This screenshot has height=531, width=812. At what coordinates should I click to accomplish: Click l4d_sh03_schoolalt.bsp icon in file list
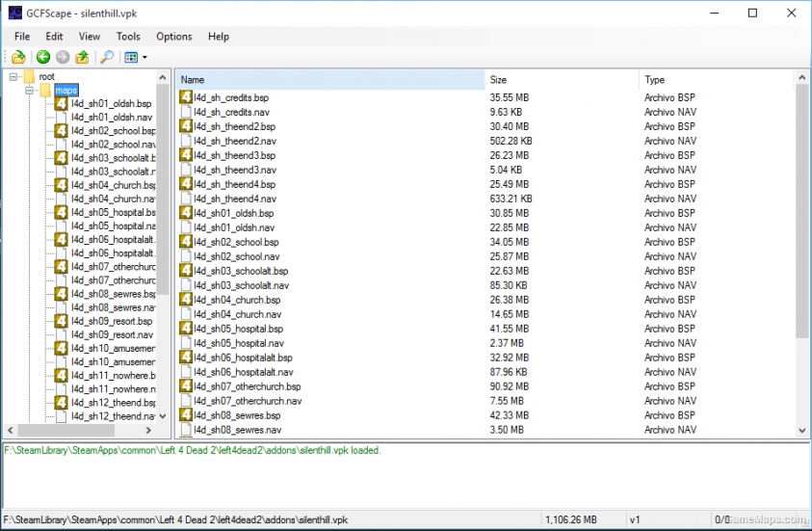coord(186,271)
